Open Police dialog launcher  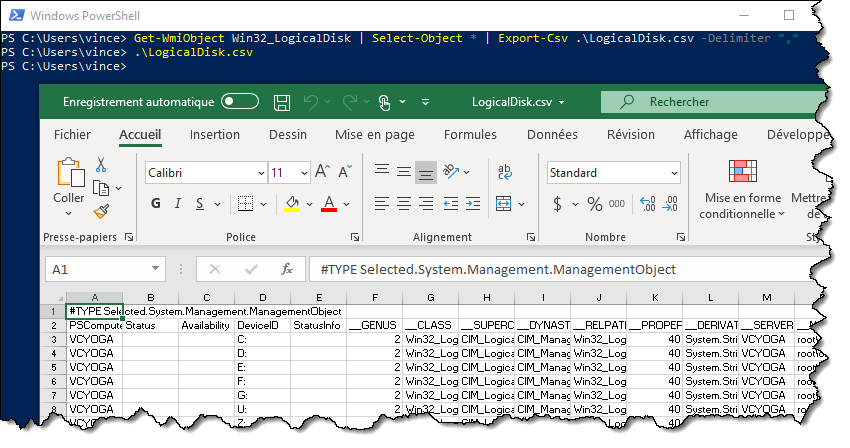355,237
